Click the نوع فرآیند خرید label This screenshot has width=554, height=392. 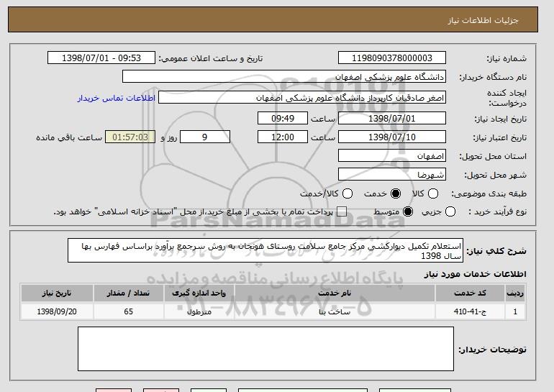click(x=497, y=211)
